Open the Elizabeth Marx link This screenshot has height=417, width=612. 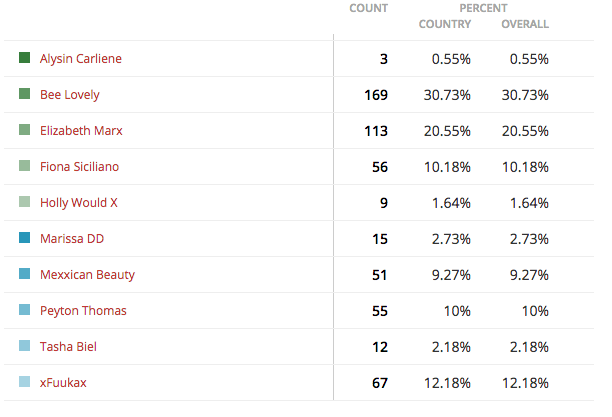pos(81,130)
